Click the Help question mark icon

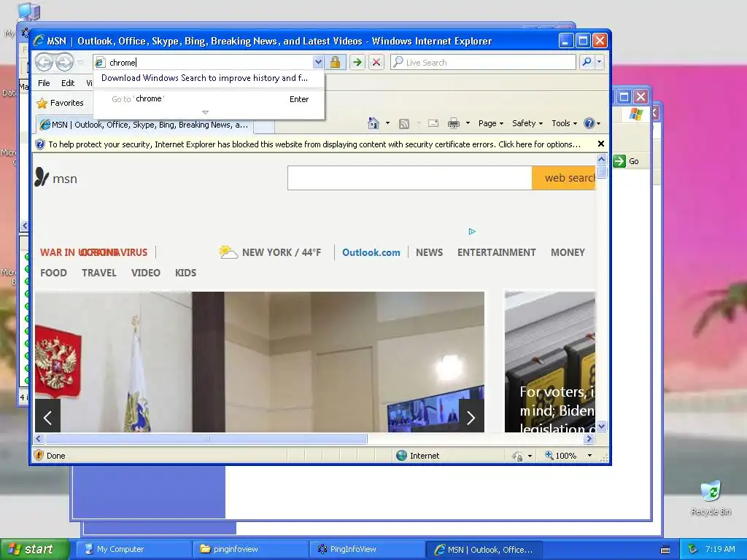589,123
